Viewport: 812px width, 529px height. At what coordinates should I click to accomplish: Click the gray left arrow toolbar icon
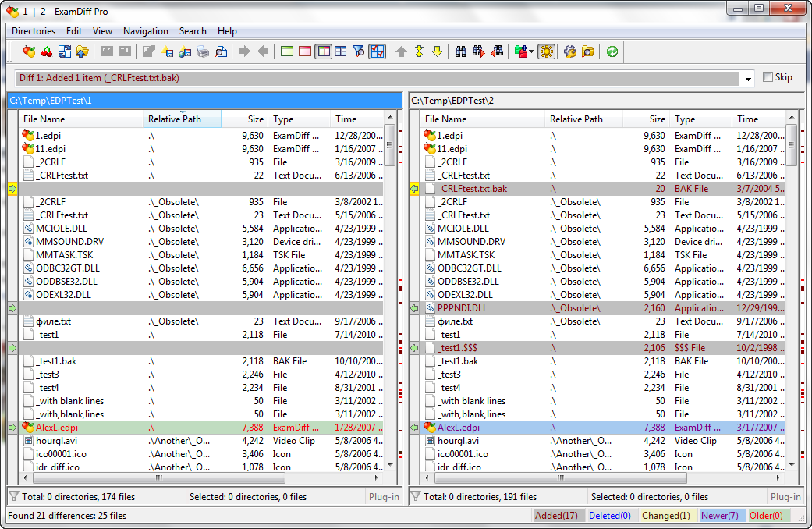[263, 51]
